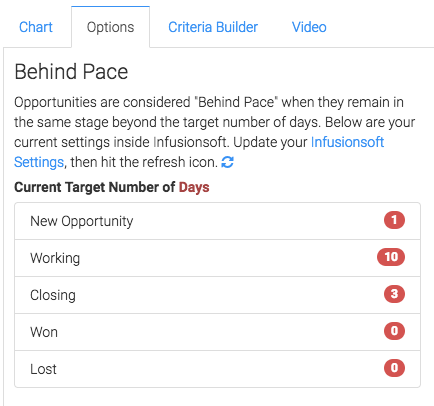Click the red badge showing 3
Viewport: 434px width, 406px height.
394,294
